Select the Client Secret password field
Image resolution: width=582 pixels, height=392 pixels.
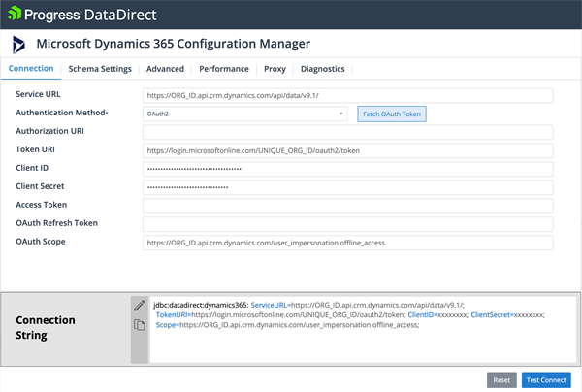coord(347,187)
